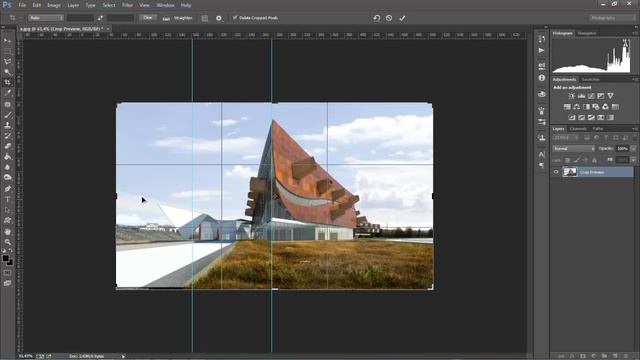Select the Paint Bucket tool
The width and height of the screenshot is (640, 360).
point(7,157)
